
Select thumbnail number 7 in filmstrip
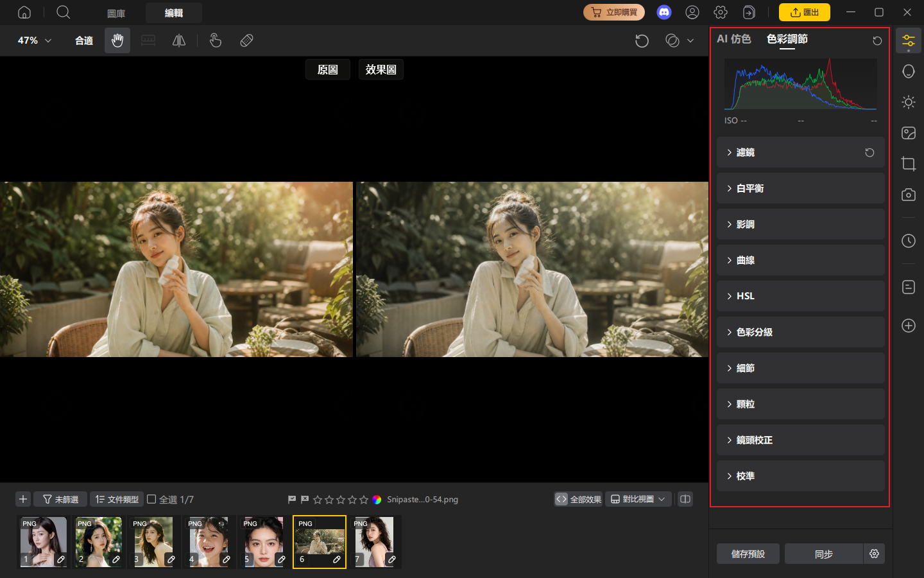[375, 542]
